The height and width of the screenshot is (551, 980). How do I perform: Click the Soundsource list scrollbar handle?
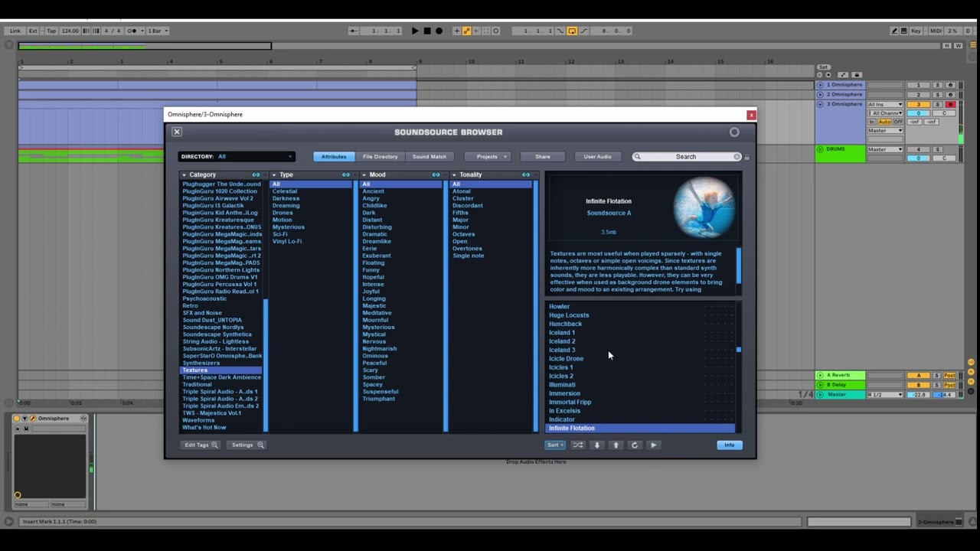coord(739,350)
